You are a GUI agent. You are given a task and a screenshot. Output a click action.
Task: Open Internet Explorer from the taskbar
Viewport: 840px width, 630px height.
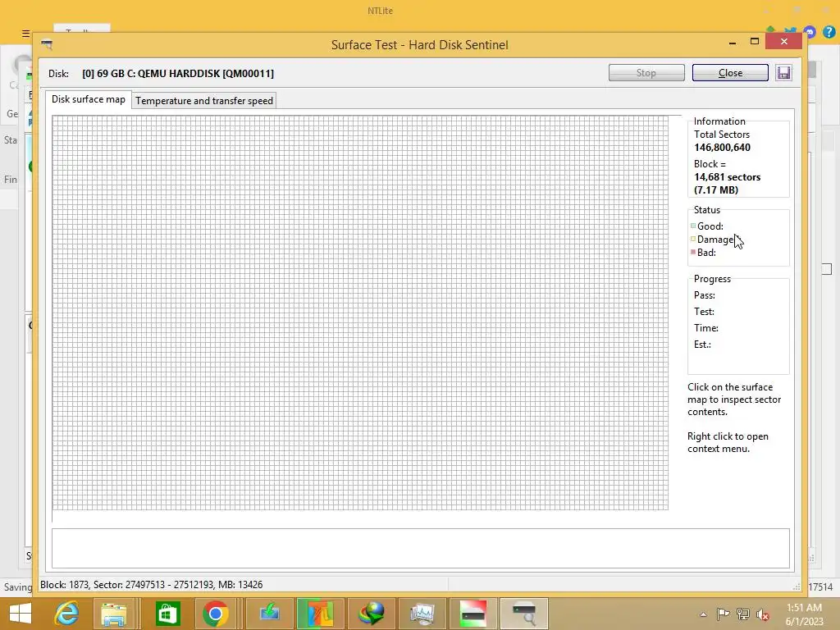click(x=67, y=614)
